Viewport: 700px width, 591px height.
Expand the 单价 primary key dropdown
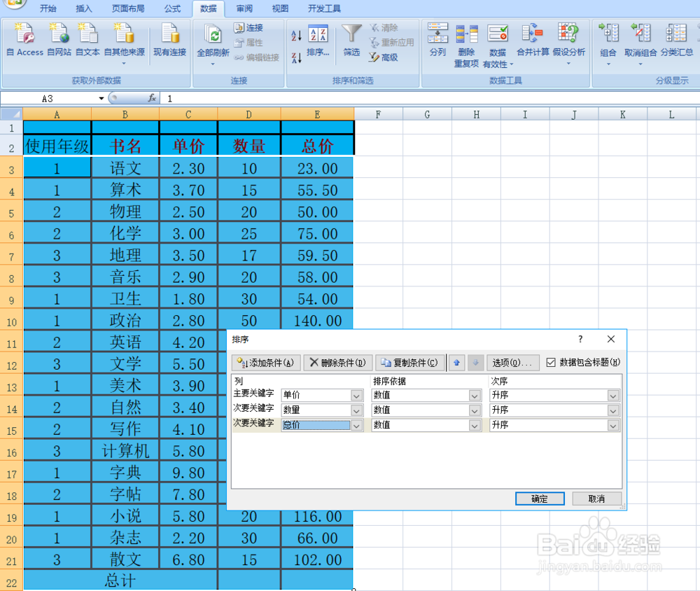tap(356, 396)
